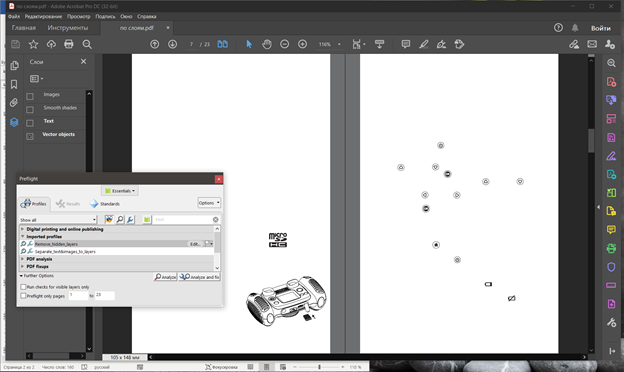Open Layers panel options menu
This screenshot has height=372, width=624.
click(x=36, y=79)
